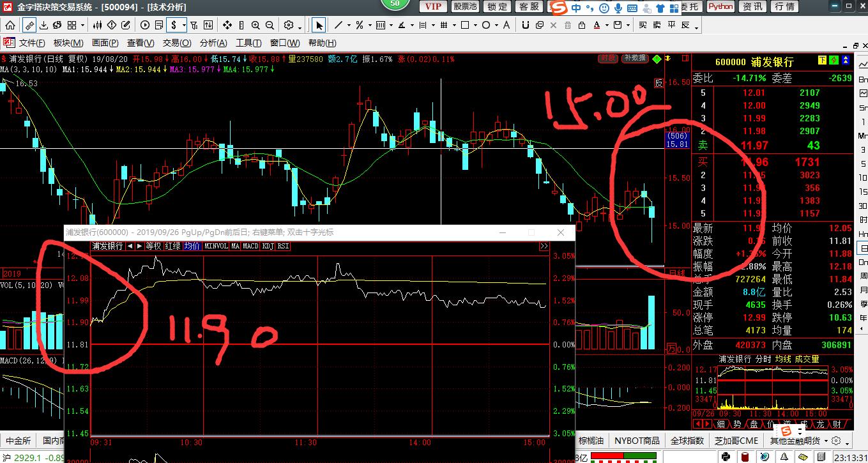868x463 pixels.
Task: Click the buy 买 toolbar icon
Action: 643,25
